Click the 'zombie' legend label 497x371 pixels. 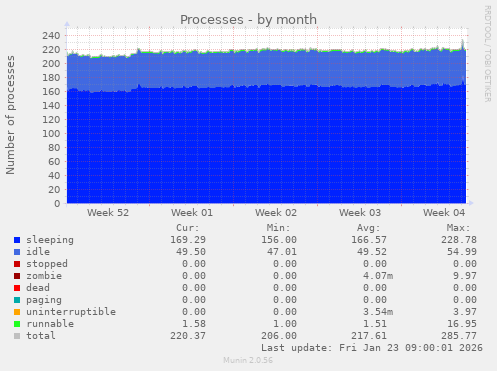tap(44, 276)
